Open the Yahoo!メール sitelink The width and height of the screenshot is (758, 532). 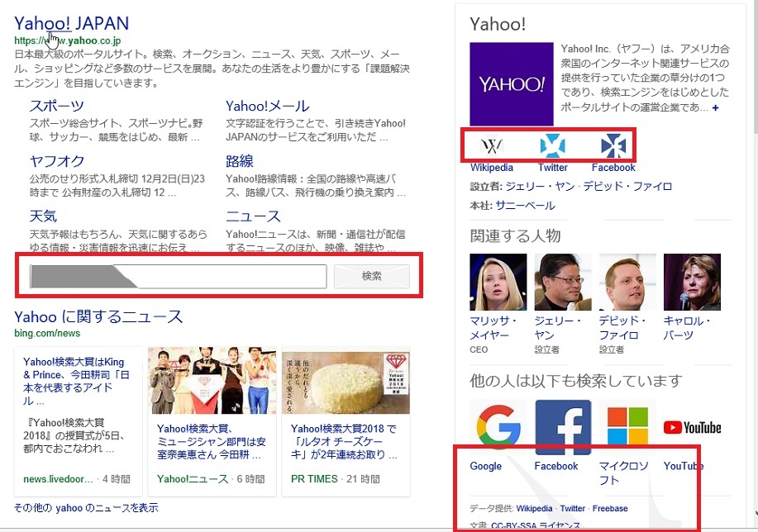267,106
